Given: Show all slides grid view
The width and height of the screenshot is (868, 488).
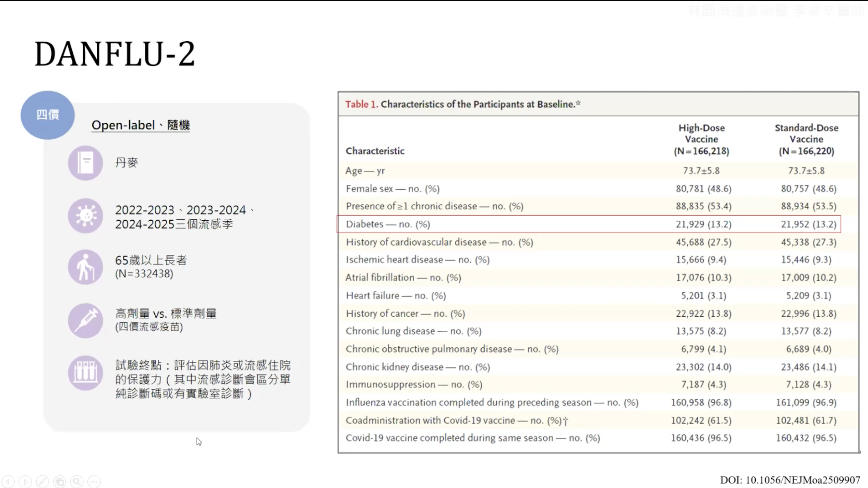Looking at the screenshot, I should [60, 481].
